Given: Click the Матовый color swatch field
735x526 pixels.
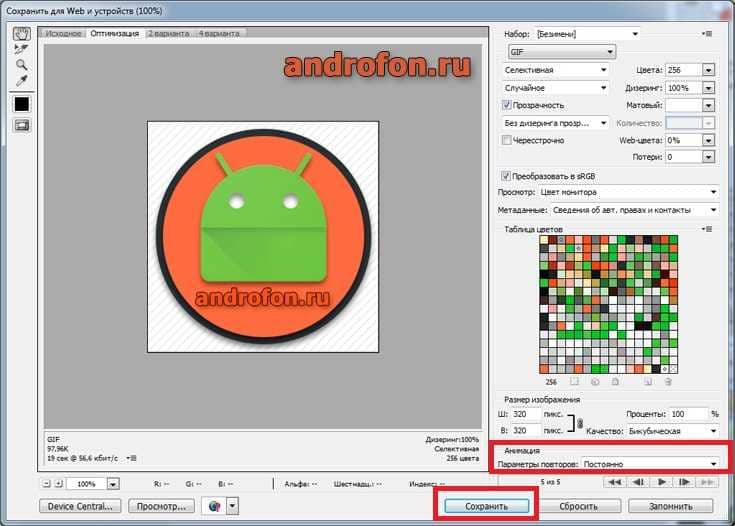Looking at the screenshot, I should [x=683, y=105].
